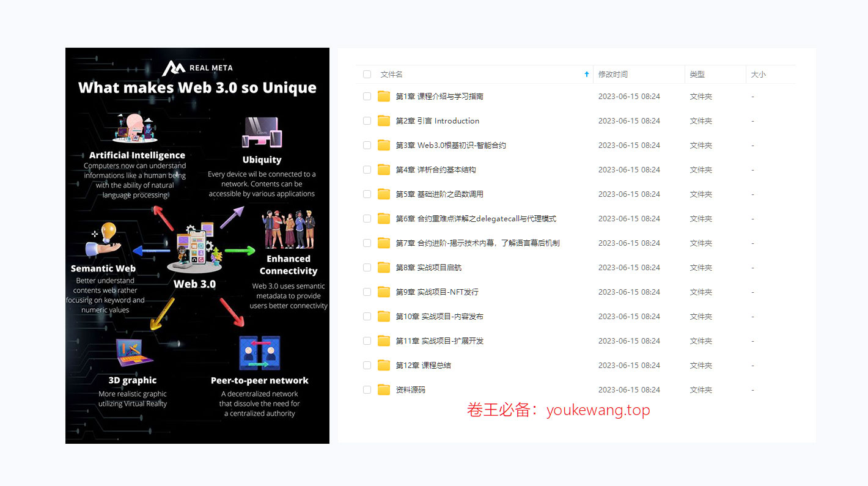Click folder icon for 第10章 实战项目-内容发布
The image size is (868, 486).
[384, 316]
